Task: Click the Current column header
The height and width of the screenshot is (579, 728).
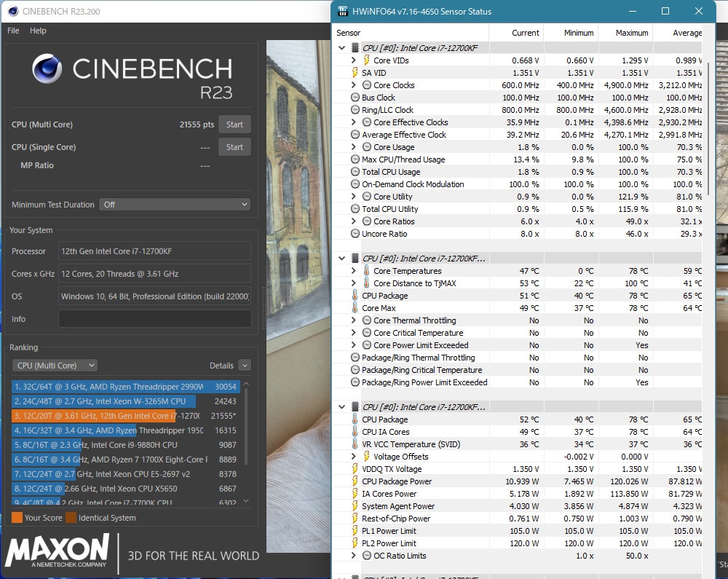Action: point(516,33)
